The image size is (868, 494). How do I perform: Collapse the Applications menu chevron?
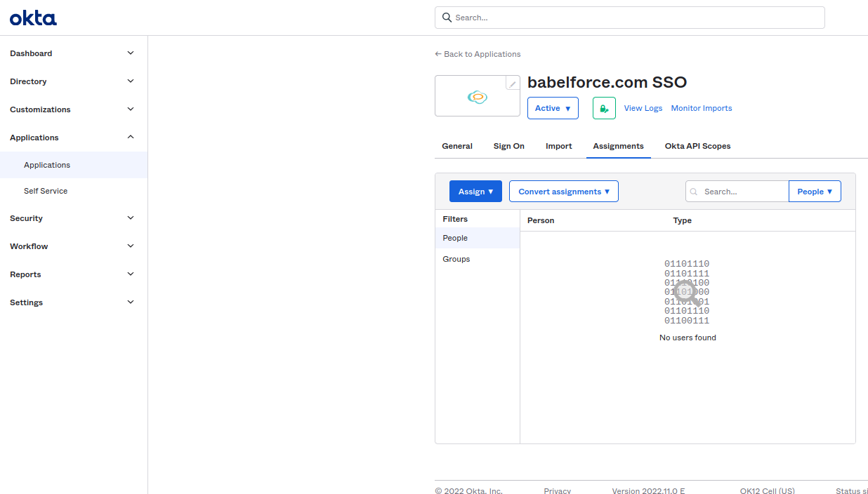pos(131,138)
